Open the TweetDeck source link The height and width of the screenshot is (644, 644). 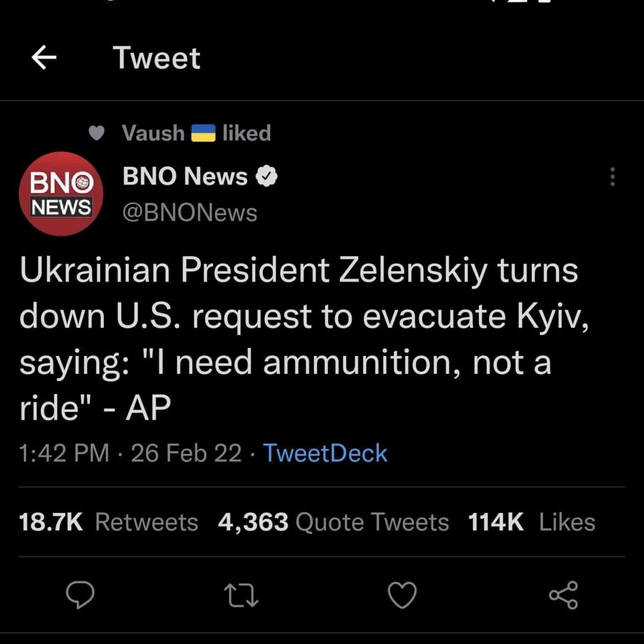tap(325, 454)
